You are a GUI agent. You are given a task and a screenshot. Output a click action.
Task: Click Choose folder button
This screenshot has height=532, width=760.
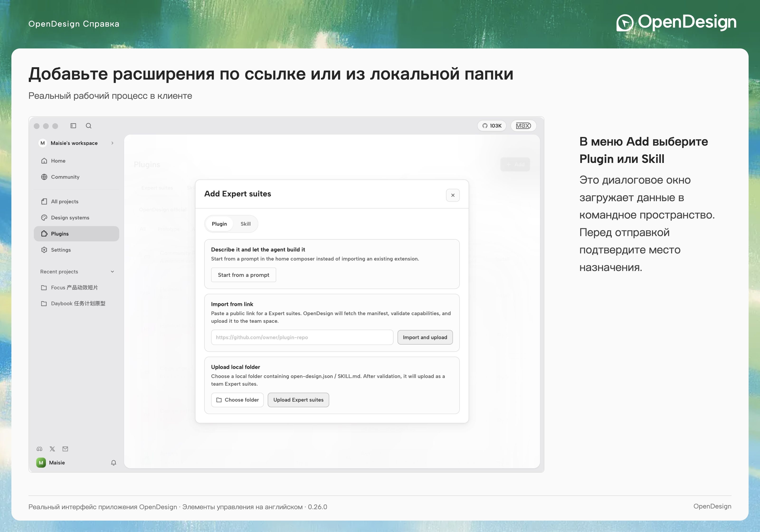pos(237,400)
